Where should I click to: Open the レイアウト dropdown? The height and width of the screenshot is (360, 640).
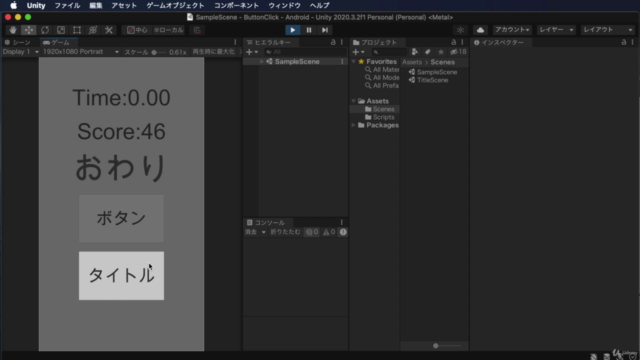pyautogui.click(x=608, y=30)
